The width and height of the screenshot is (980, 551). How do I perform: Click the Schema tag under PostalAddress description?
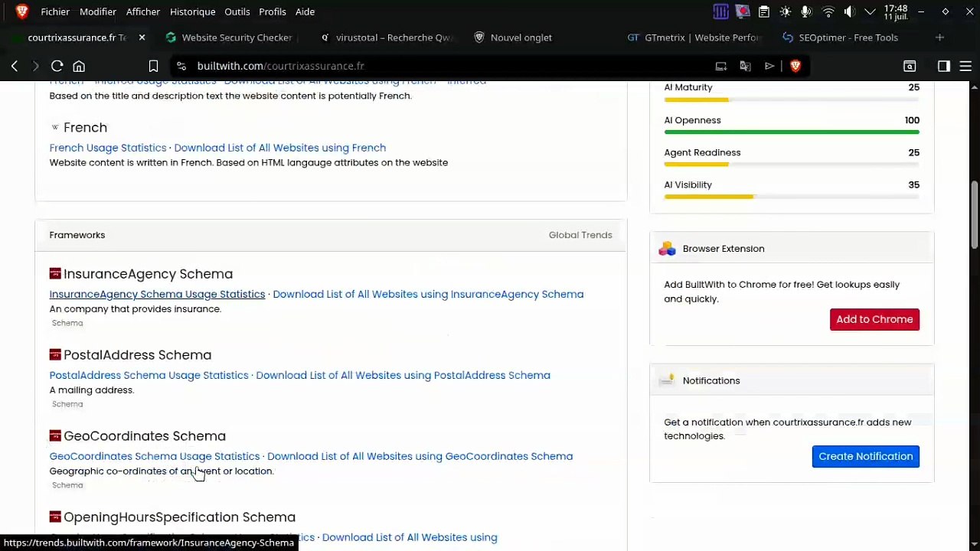[x=67, y=404]
